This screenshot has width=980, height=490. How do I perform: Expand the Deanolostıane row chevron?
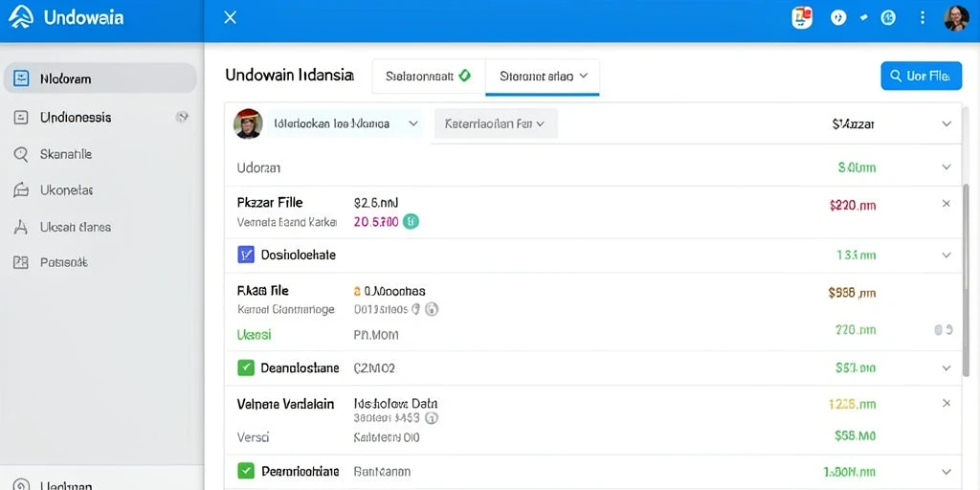[947, 368]
